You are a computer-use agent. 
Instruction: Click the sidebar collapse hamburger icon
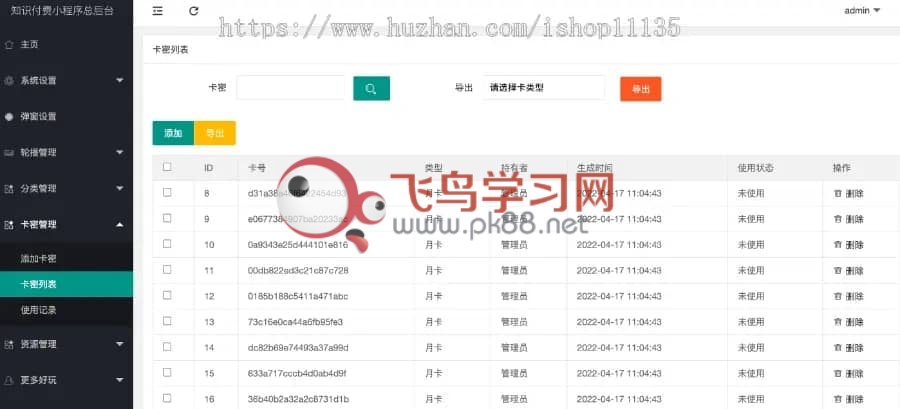[x=158, y=11]
